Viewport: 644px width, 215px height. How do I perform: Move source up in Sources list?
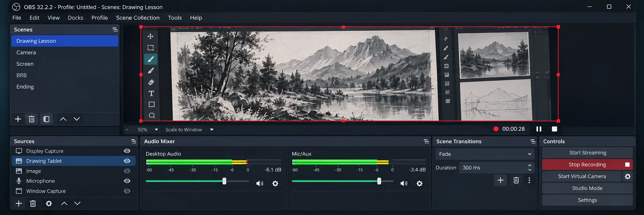tap(64, 204)
